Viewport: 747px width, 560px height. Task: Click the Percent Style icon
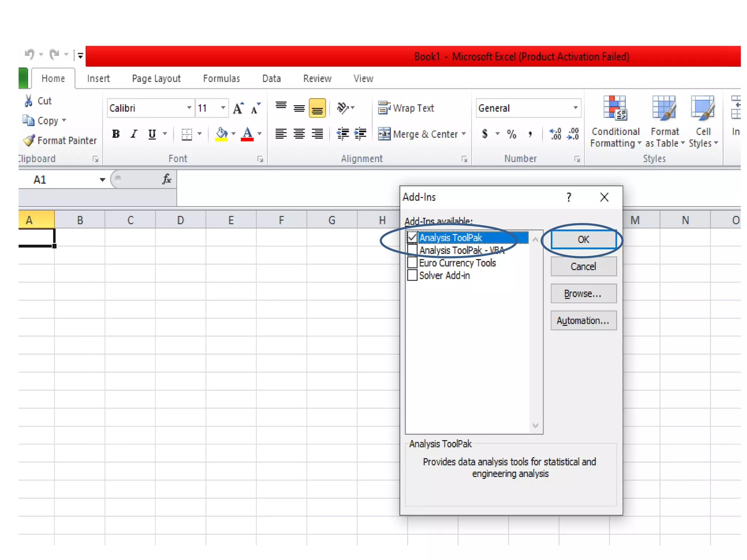(x=511, y=134)
